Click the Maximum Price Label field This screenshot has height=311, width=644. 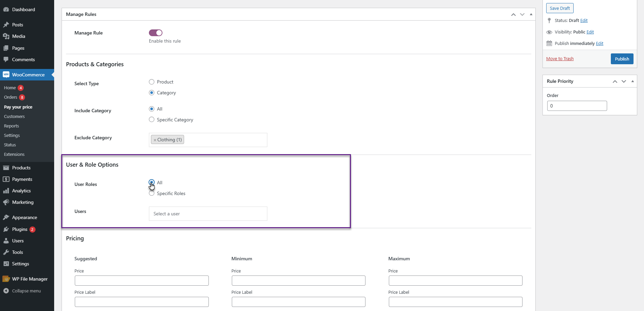456,302
